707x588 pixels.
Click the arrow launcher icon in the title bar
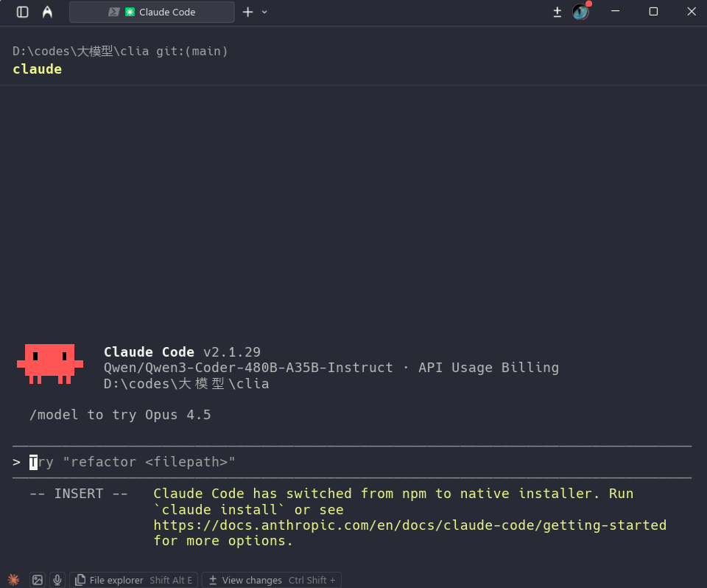(47, 12)
